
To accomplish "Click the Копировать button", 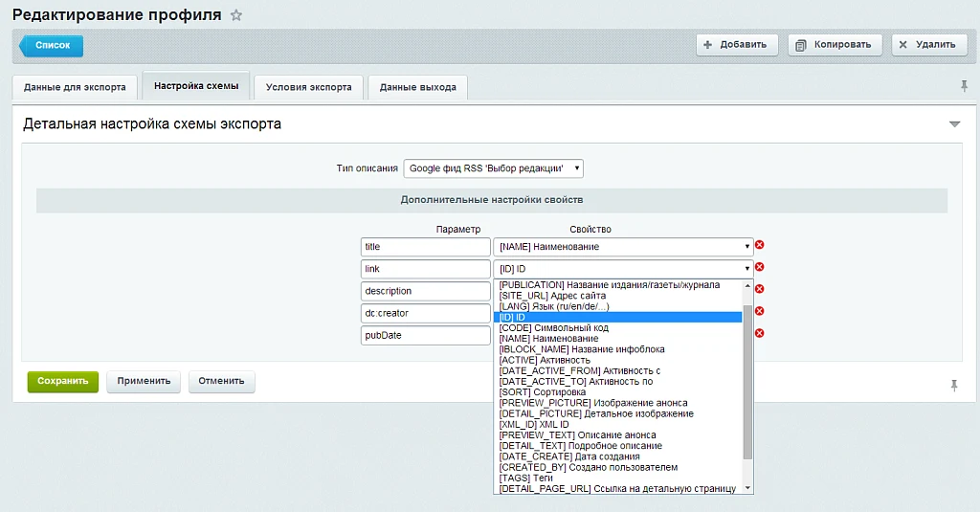I will (835, 45).
